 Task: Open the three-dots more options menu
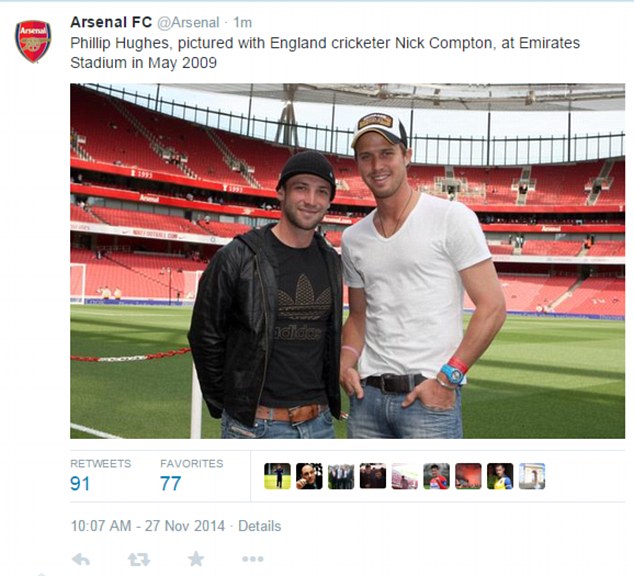[x=252, y=559]
